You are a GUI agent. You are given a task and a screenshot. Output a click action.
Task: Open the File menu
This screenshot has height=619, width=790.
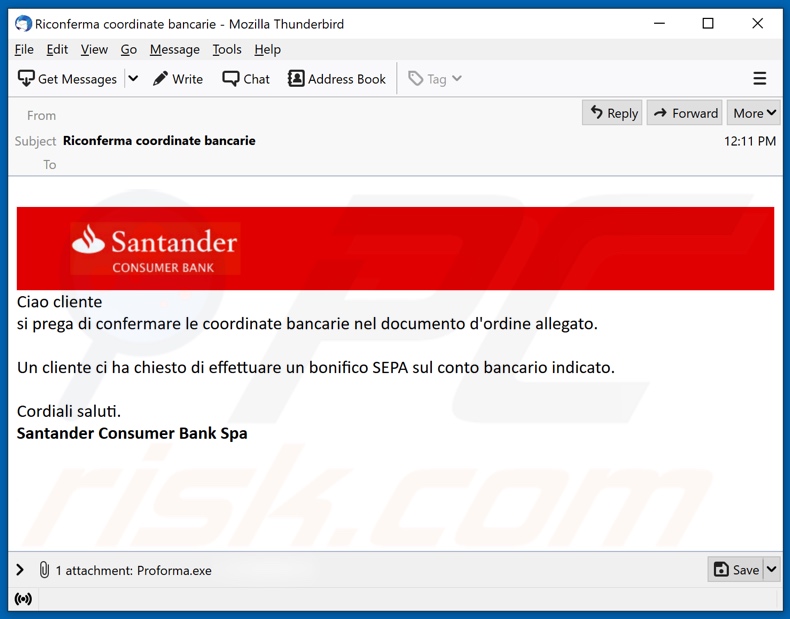(x=24, y=49)
